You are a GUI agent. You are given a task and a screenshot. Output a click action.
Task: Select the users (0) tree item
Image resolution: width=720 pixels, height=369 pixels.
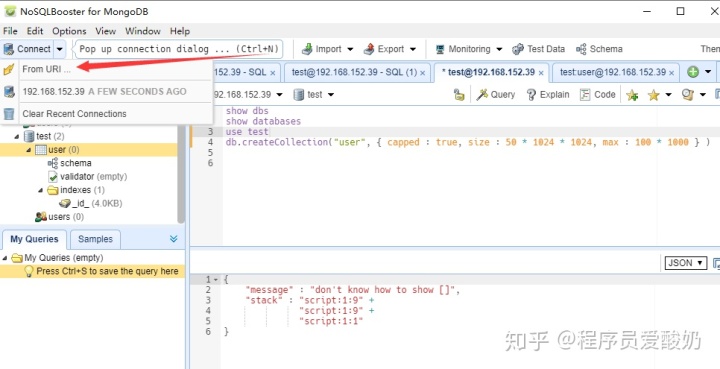tap(66, 217)
